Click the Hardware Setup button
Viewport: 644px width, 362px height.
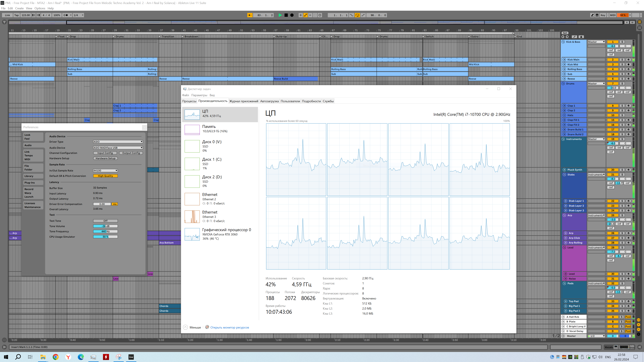[105, 158]
